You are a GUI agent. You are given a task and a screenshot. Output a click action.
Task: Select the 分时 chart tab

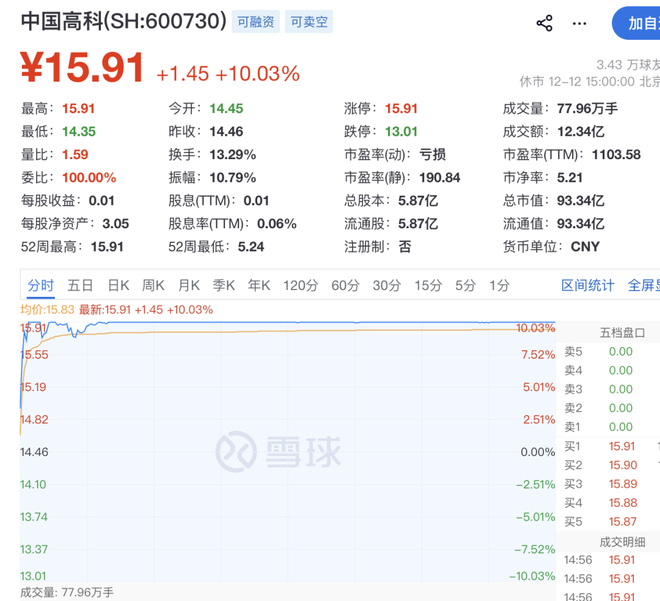(41, 285)
